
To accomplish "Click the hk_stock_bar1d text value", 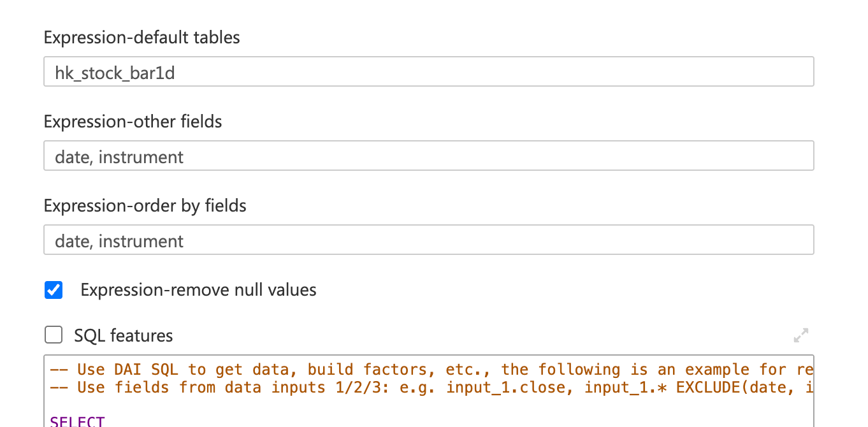I will coord(115,73).
